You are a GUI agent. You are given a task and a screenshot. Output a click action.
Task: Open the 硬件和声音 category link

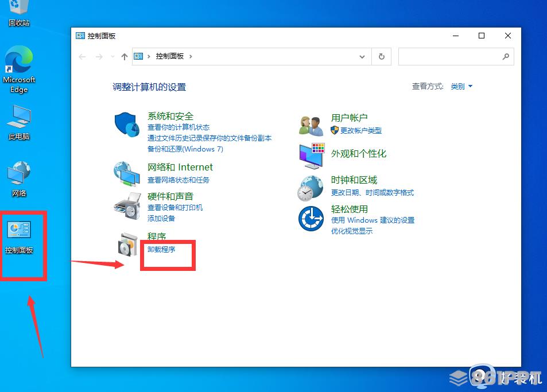[170, 196]
